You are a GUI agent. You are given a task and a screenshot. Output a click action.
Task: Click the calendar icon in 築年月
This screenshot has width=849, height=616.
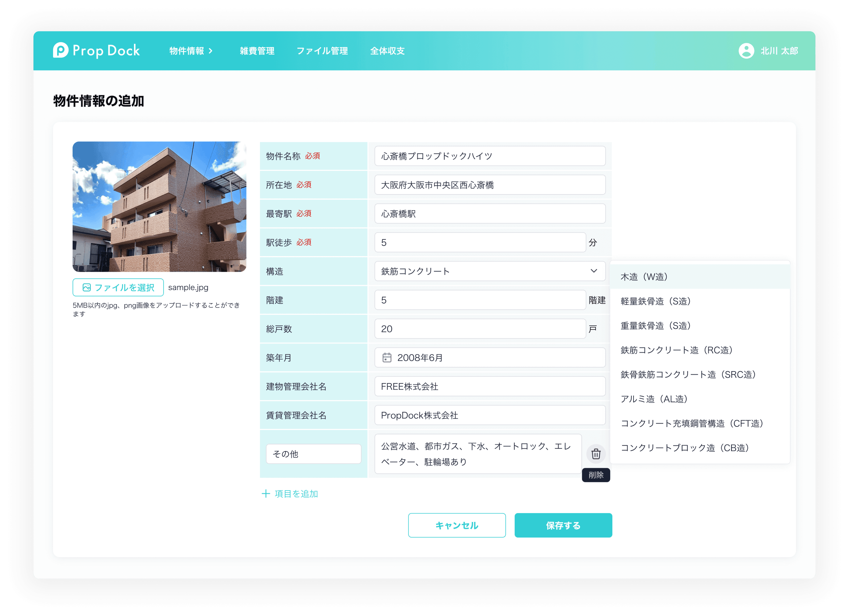click(387, 357)
